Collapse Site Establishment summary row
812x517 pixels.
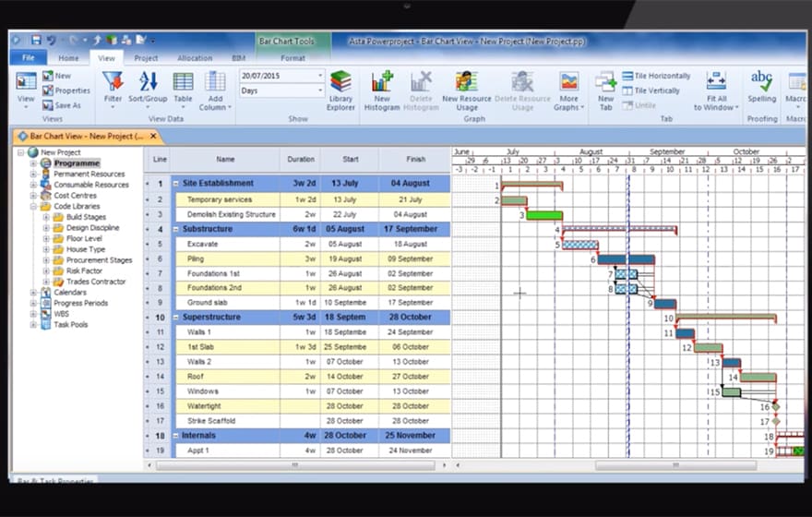pyautogui.click(x=176, y=184)
